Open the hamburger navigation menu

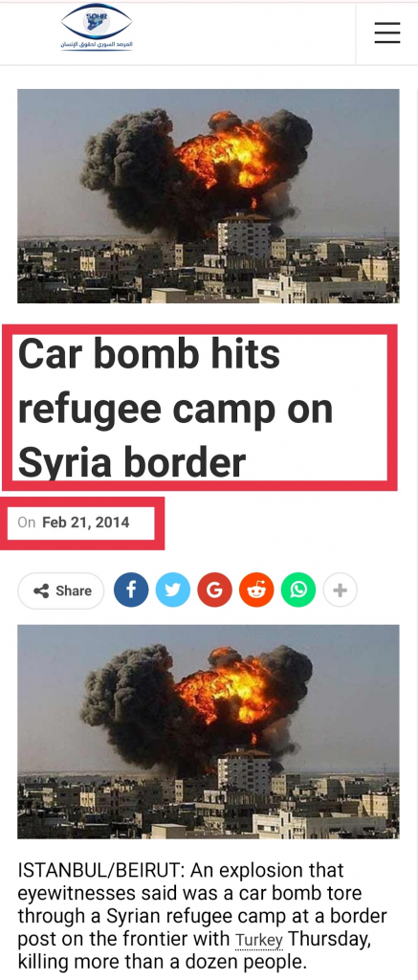click(x=387, y=33)
